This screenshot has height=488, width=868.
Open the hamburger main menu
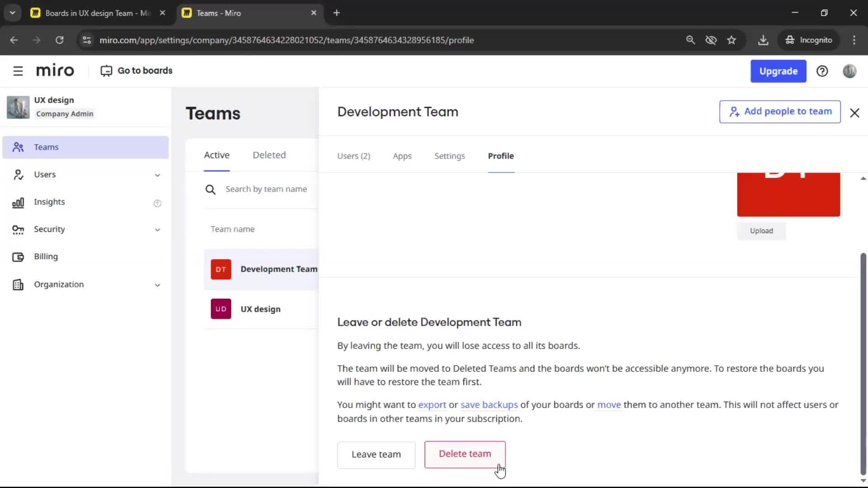click(x=18, y=71)
